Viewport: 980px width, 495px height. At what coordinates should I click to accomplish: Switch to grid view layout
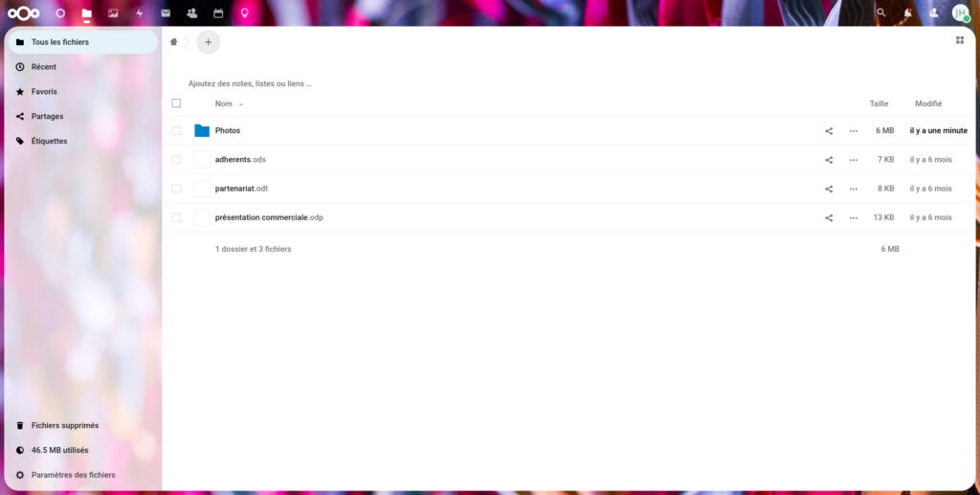960,40
